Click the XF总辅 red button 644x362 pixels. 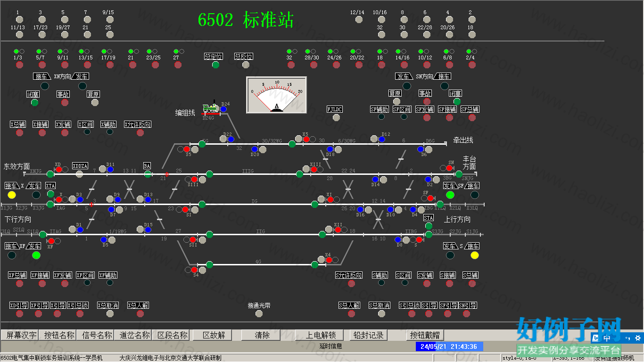tap(19, 283)
